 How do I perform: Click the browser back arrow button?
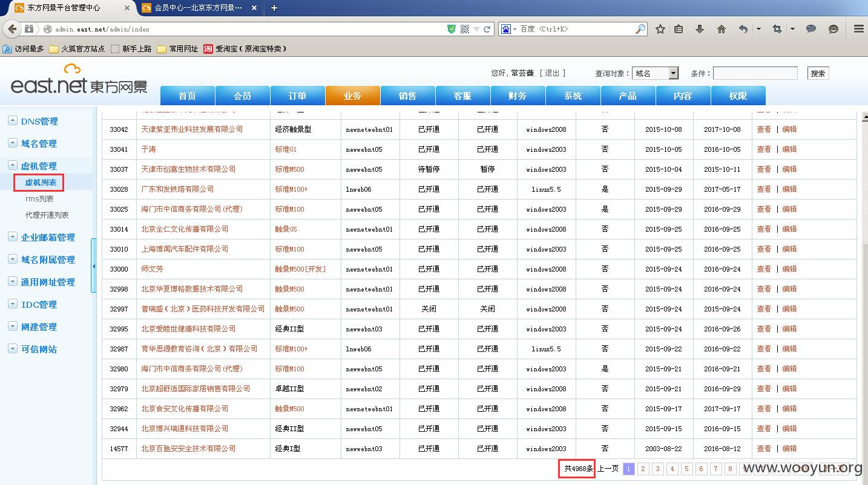[12, 29]
